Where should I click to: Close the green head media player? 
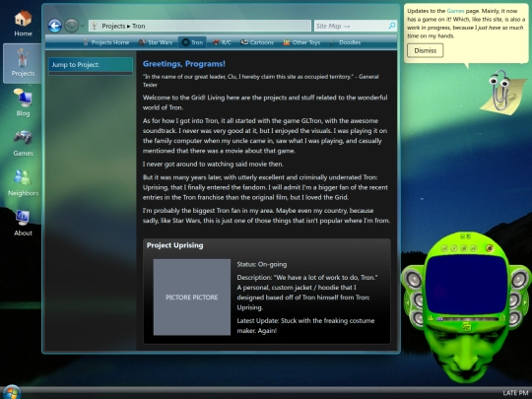point(468,236)
